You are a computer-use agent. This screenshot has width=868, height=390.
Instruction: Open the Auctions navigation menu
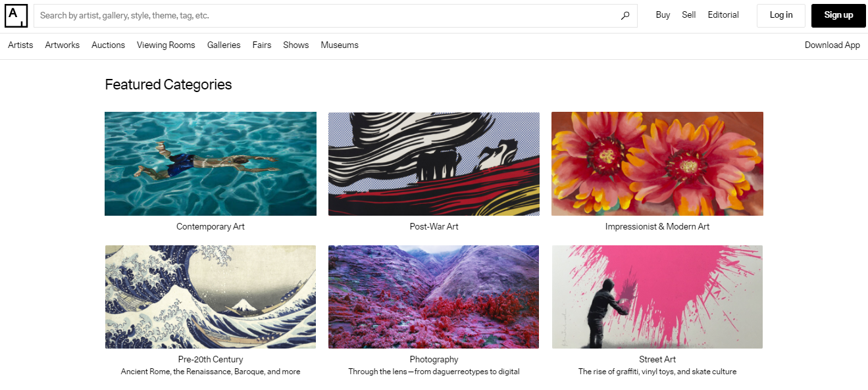(107, 45)
